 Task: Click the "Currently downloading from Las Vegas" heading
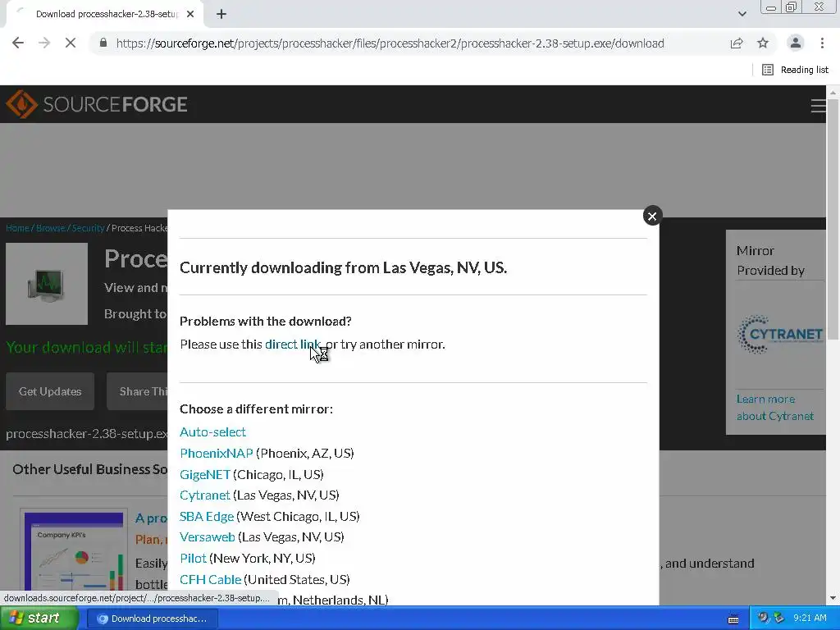(343, 267)
